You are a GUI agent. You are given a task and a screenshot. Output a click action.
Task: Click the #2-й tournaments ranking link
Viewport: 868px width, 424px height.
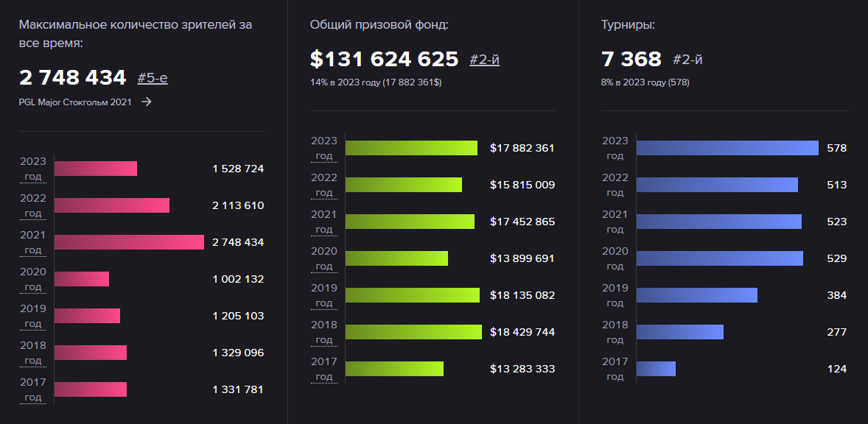[687, 60]
